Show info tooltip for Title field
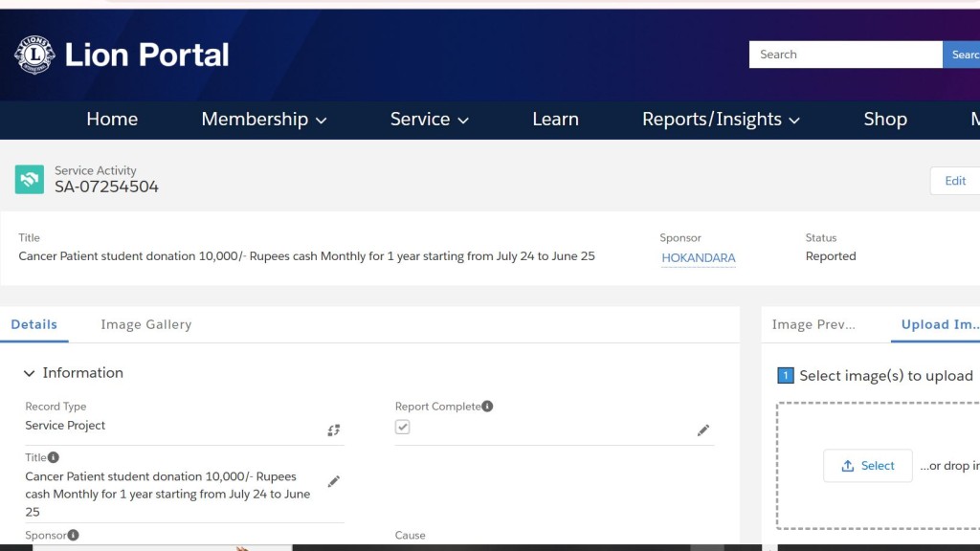 (x=54, y=457)
